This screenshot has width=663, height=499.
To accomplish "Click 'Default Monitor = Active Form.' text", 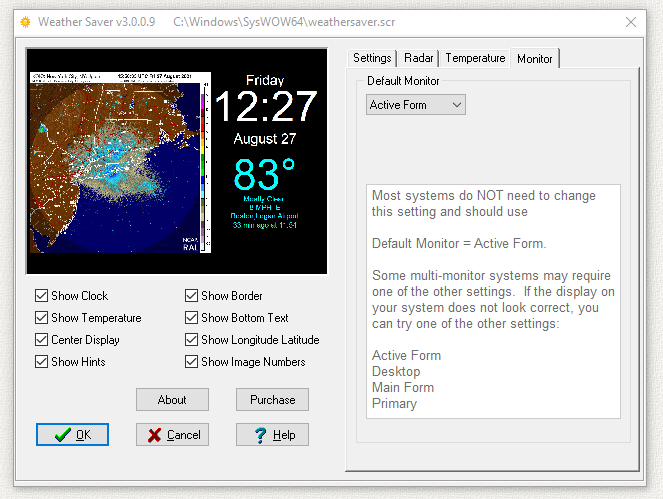I will click(x=459, y=243).
